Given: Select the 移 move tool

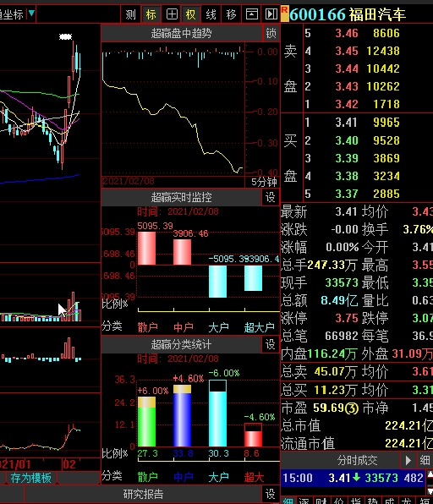Looking at the screenshot, I should click(231, 14).
